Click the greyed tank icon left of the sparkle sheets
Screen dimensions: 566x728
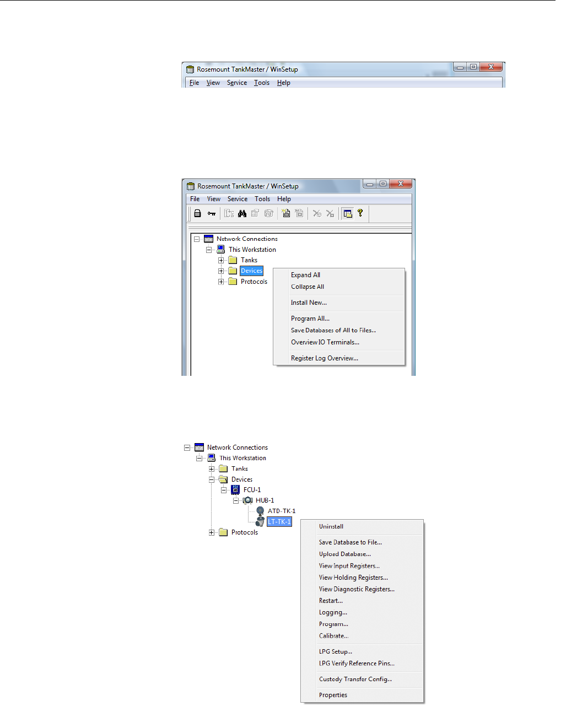pyautogui.click(x=269, y=213)
